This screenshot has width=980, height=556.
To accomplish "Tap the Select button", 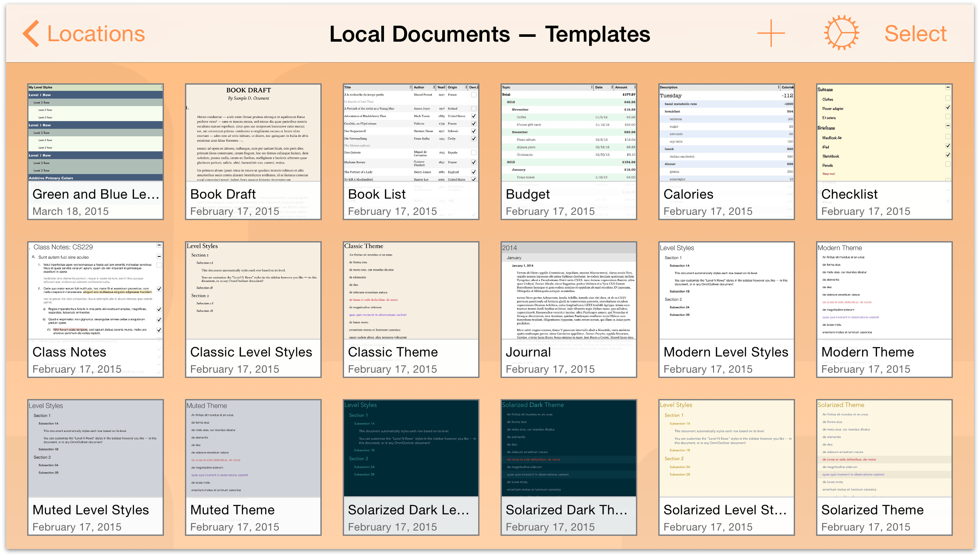I will pos(916,34).
